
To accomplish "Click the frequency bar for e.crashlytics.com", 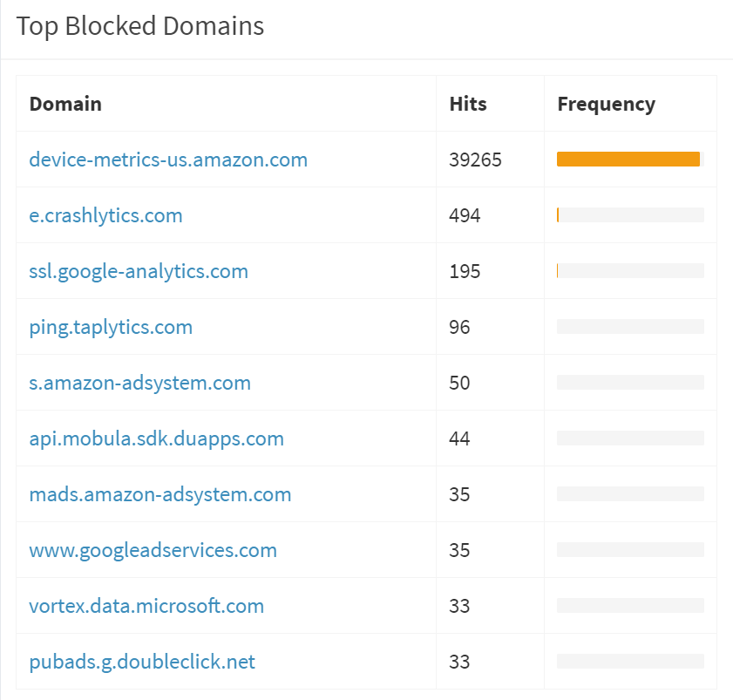I will [x=630, y=215].
